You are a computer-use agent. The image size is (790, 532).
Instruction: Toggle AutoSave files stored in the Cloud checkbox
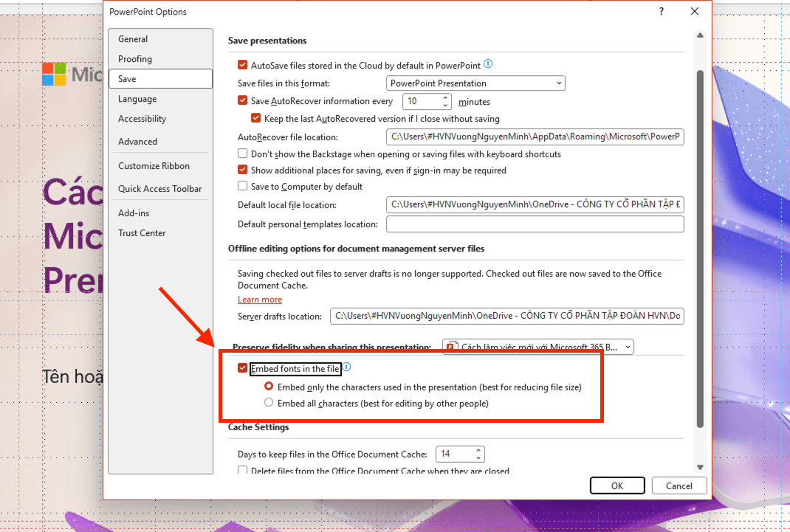(x=242, y=65)
